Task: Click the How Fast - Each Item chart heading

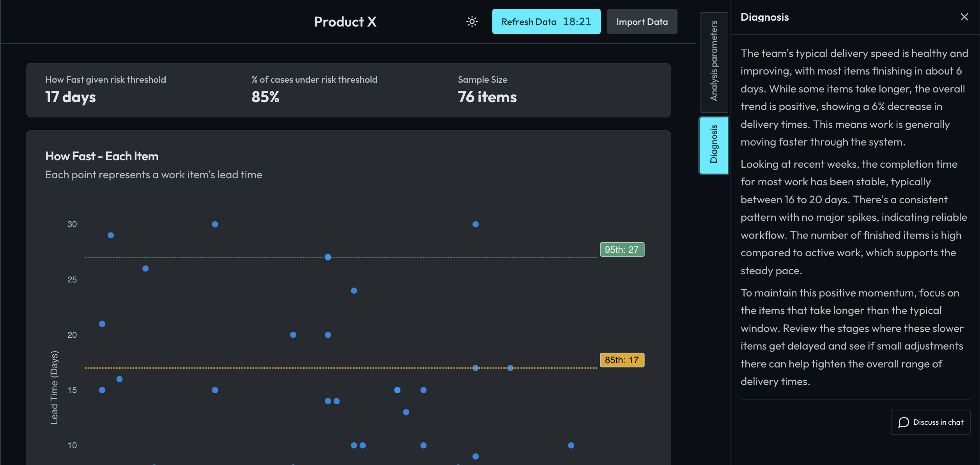Action: pyautogui.click(x=101, y=156)
